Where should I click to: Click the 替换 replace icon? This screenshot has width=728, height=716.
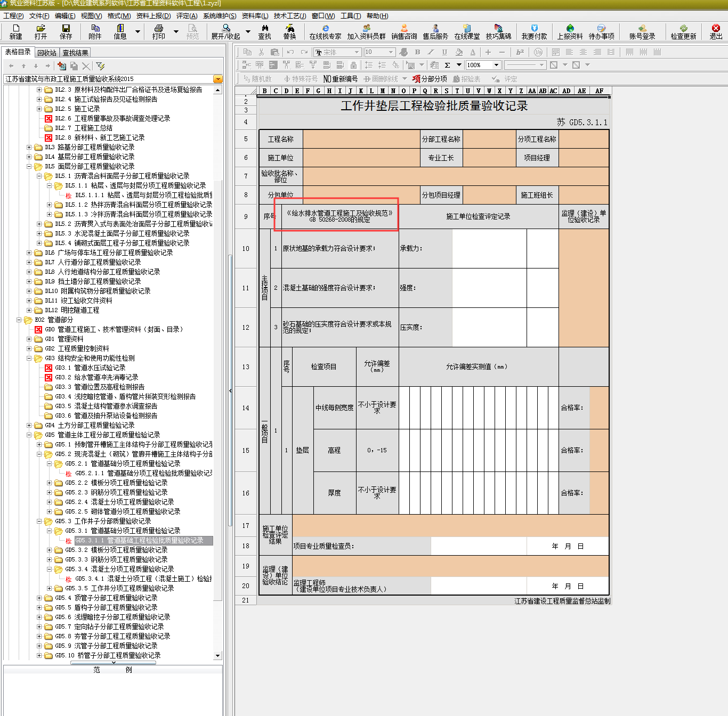click(x=289, y=31)
